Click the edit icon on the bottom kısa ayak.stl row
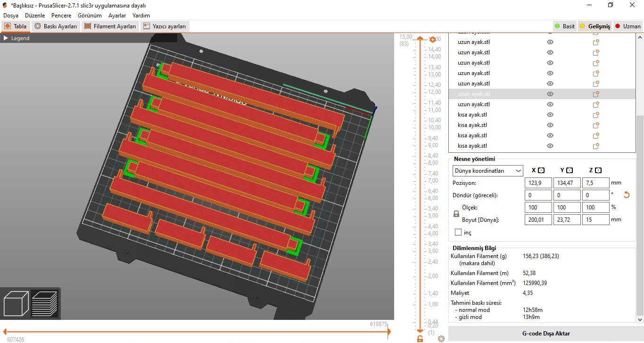 pos(596,146)
